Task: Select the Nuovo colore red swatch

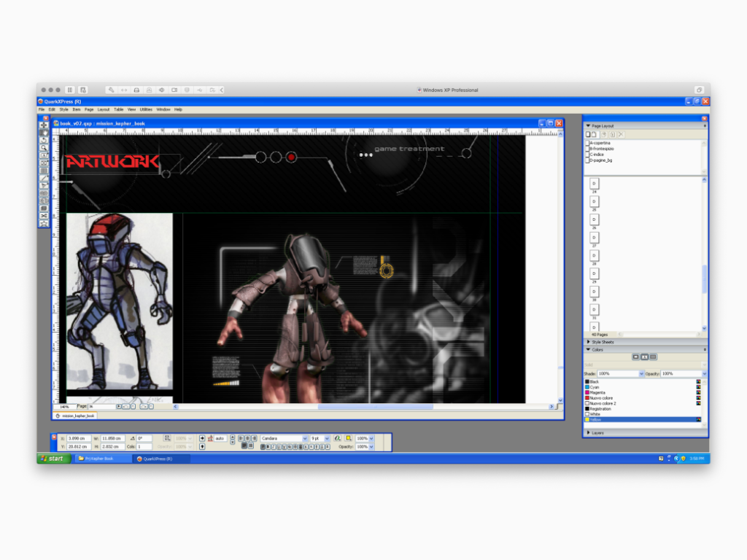Action: pyautogui.click(x=587, y=398)
